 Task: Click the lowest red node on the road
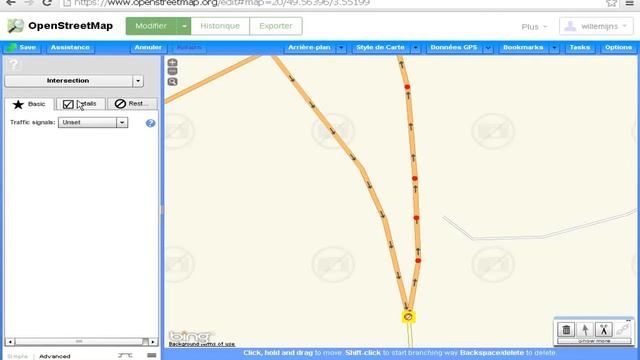[x=418, y=260]
